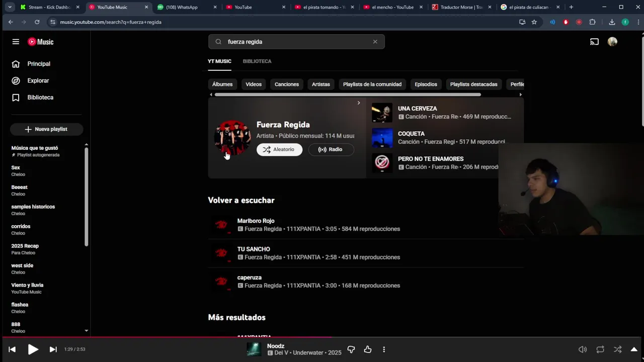Viewport: 644px width, 362px height.
Task: Filter by Playlists destacadas
Action: click(x=474, y=84)
